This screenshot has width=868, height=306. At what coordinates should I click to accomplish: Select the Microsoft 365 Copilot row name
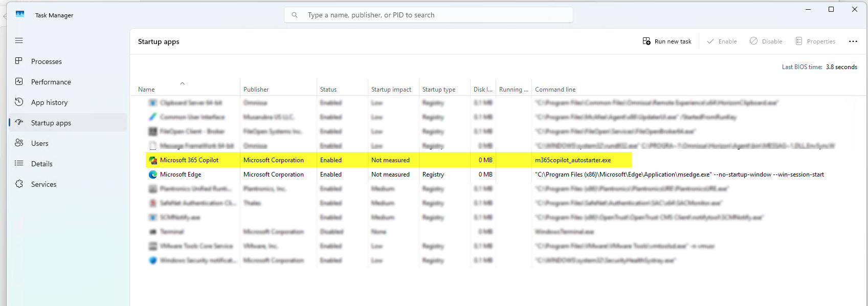coord(189,160)
